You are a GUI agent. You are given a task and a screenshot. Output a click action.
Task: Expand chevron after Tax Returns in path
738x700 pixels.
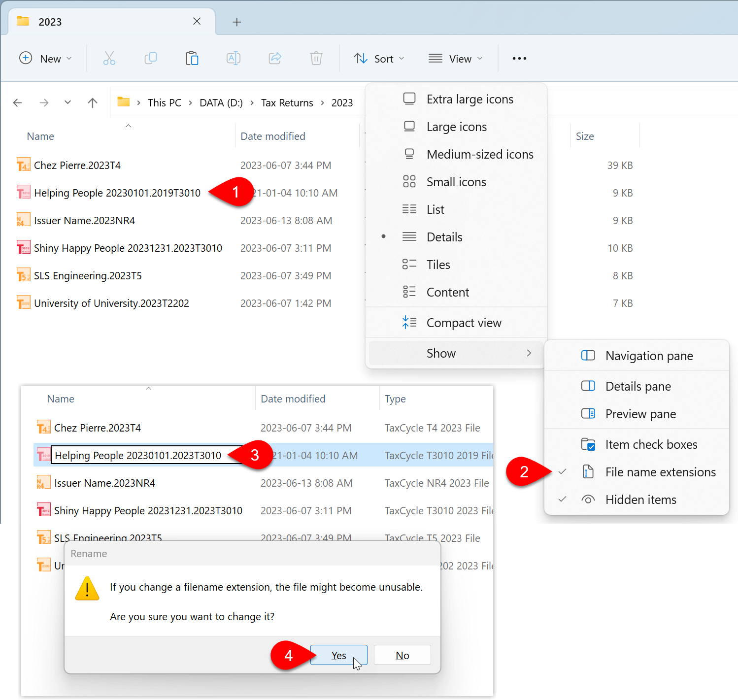tap(322, 103)
